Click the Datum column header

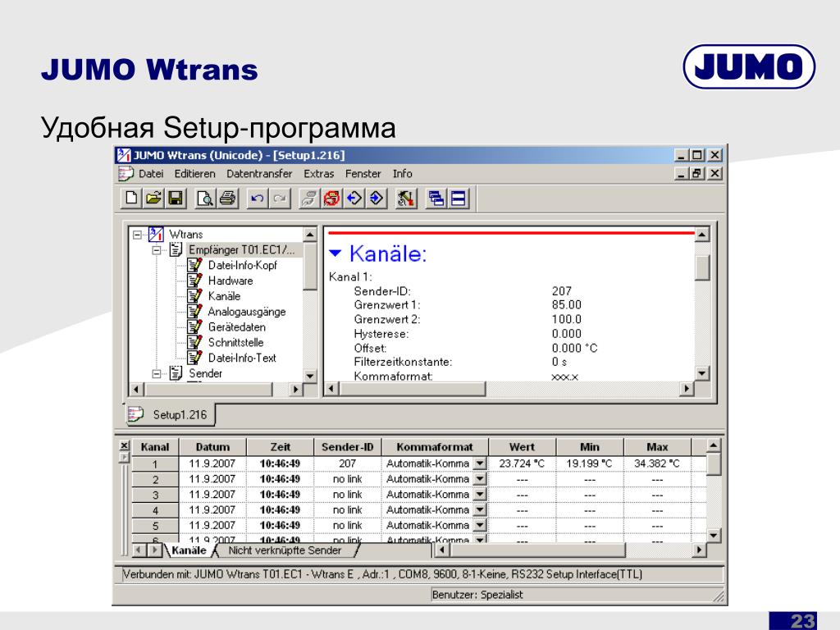tap(212, 447)
